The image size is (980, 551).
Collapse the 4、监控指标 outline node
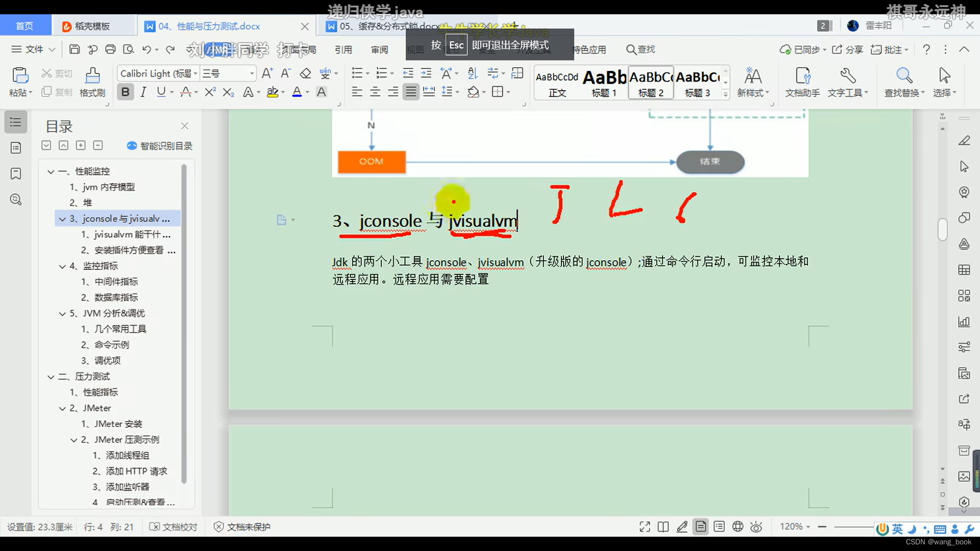tap(62, 266)
